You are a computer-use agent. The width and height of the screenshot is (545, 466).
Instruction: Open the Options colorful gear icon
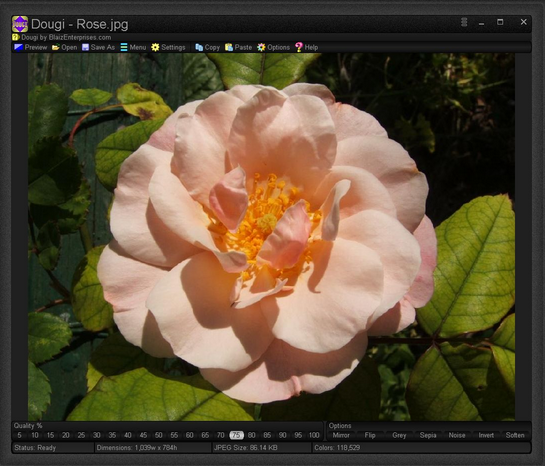point(261,47)
